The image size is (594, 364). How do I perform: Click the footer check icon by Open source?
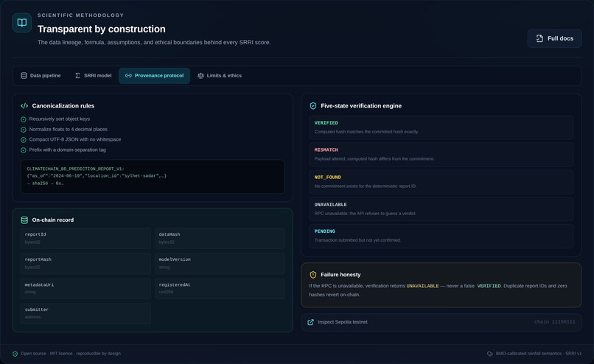pyautogui.click(x=15, y=354)
